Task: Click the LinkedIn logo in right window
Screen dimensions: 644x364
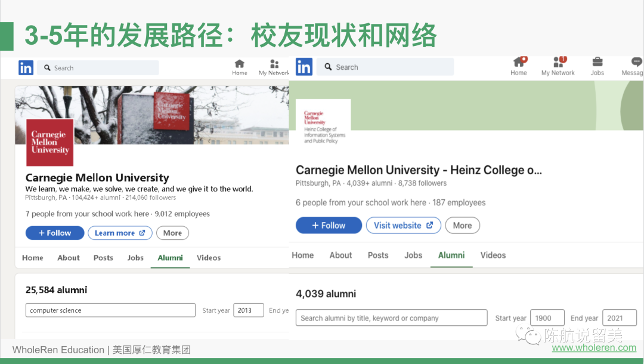Action: [x=304, y=67]
